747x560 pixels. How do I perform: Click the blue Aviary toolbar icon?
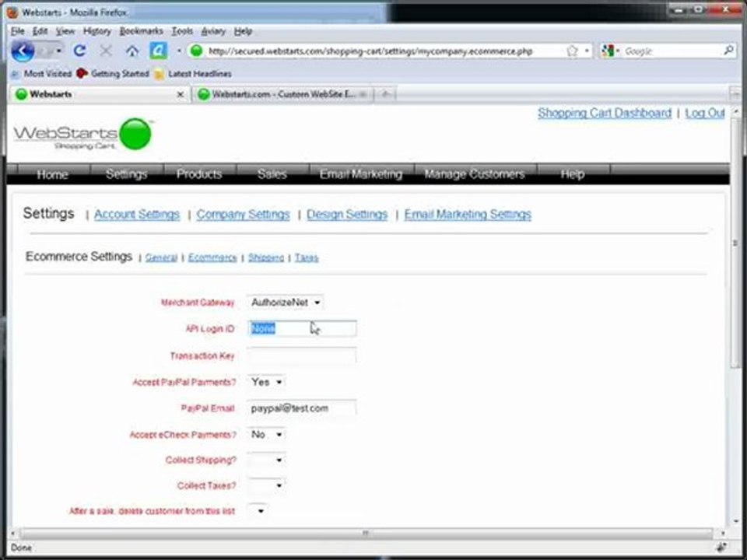point(158,51)
